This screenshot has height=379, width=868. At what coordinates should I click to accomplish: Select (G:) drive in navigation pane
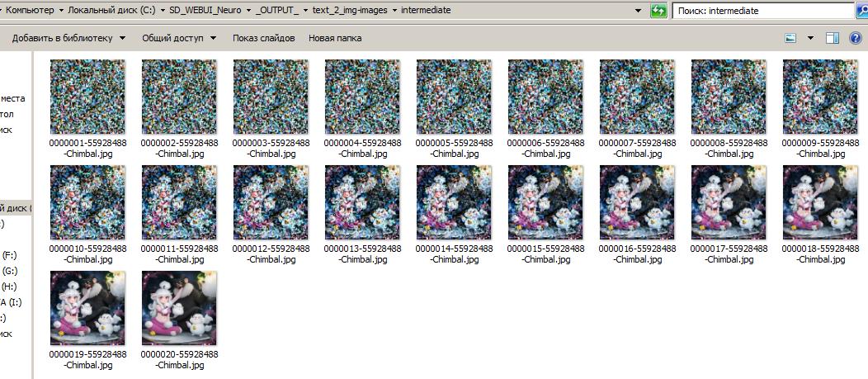[10, 271]
